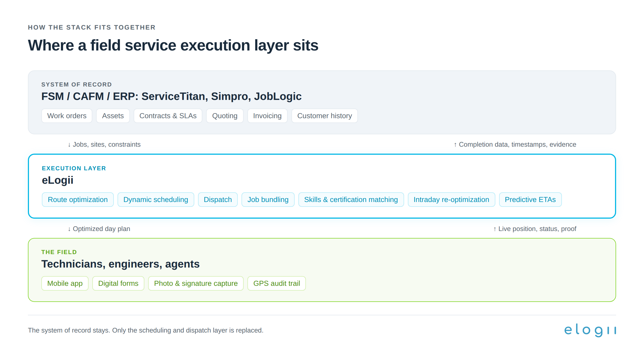Click Skills & certification matching chip
This screenshot has width=644, height=361.
[x=351, y=200]
